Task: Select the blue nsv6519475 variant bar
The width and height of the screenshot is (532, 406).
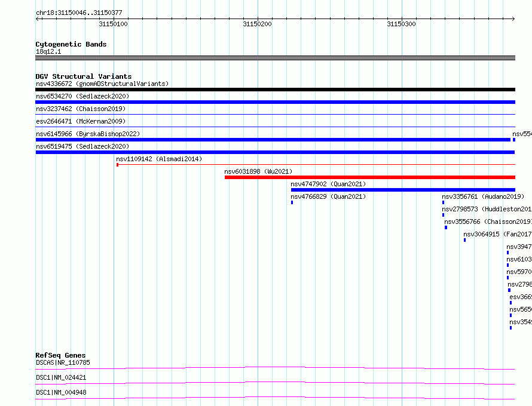Action: click(275, 152)
